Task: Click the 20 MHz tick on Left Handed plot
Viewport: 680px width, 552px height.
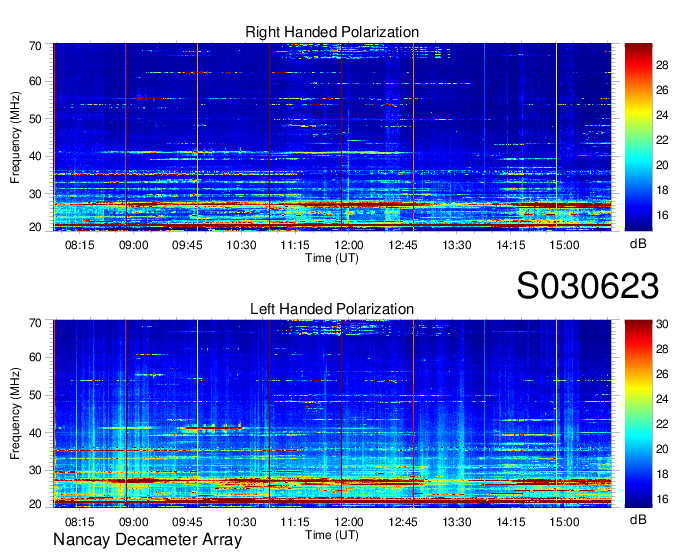Action: coord(35,504)
